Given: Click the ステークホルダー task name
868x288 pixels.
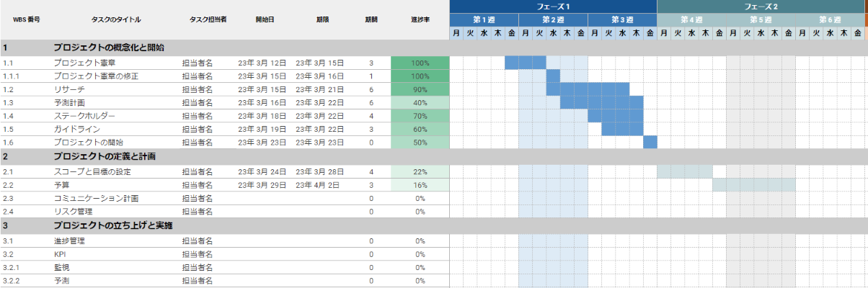Looking at the screenshot, I should pos(81,115).
